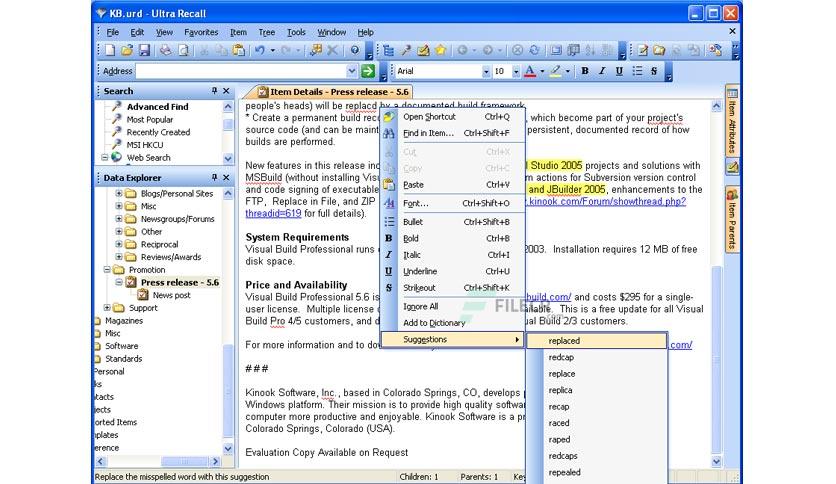Open the Address bar dropdown arrow
Image resolution: width=836 pixels, height=484 pixels.
tap(351, 71)
